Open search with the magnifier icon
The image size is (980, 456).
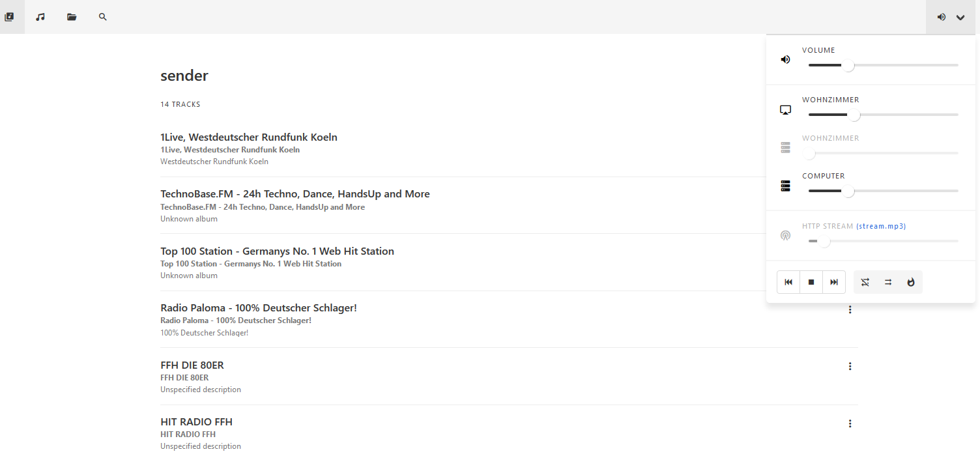pos(103,17)
